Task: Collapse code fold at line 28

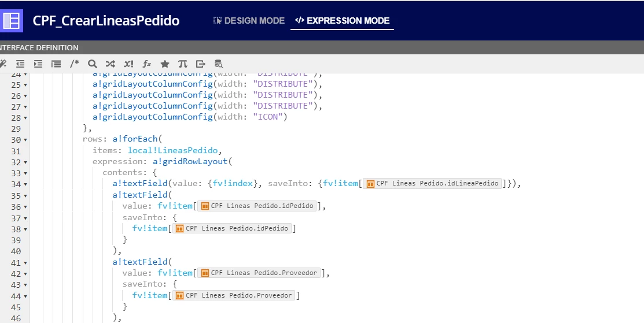Action: click(x=25, y=118)
